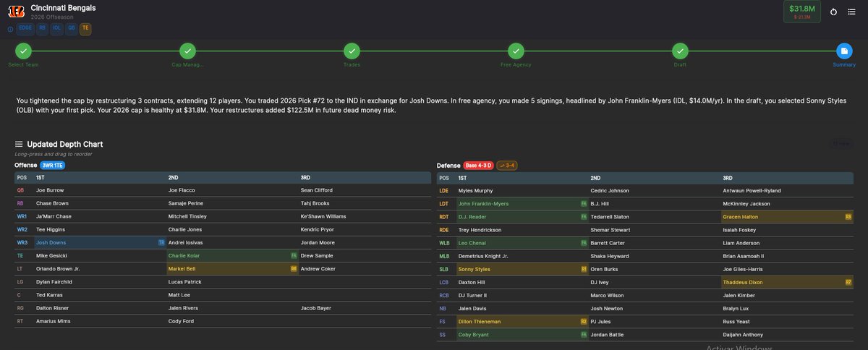Click the R2 badge on Dillon Thieneman
The width and height of the screenshot is (868, 350).
(x=584, y=321)
